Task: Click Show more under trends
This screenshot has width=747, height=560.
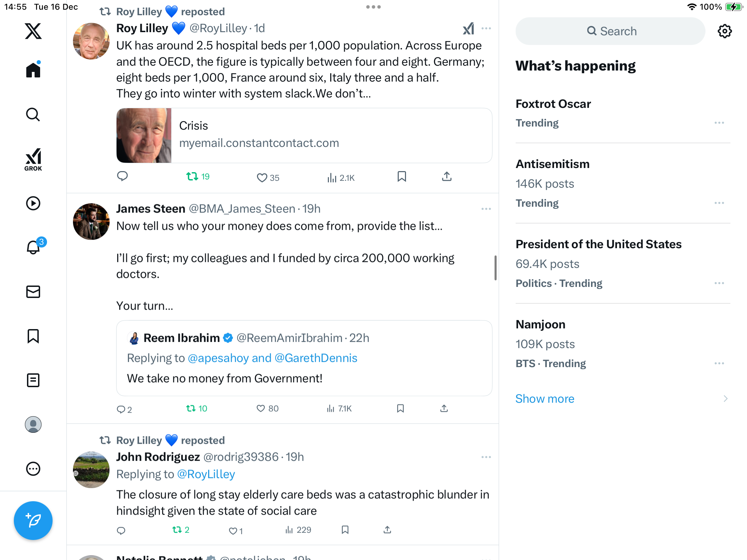Action: tap(545, 399)
